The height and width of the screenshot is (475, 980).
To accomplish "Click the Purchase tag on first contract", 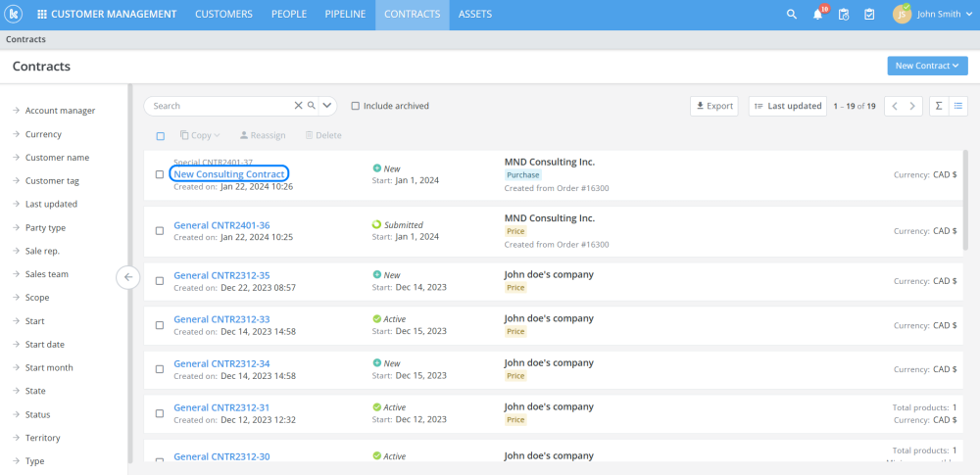I will point(523,175).
